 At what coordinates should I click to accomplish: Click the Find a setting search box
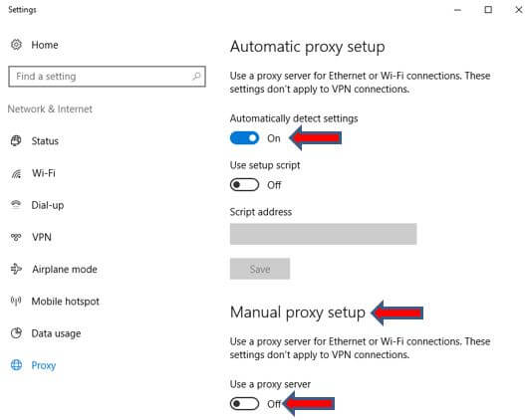pyautogui.click(x=107, y=77)
